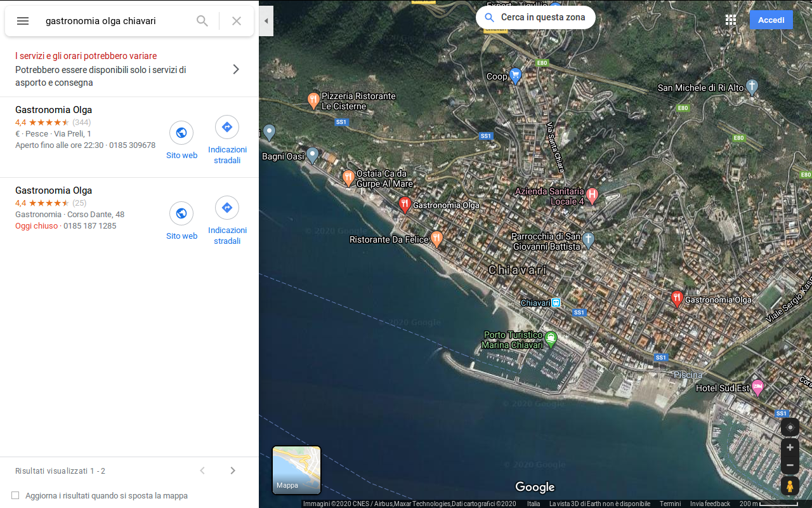The image size is (812, 508).
Task: Click the search input field
Action: [114, 21]
